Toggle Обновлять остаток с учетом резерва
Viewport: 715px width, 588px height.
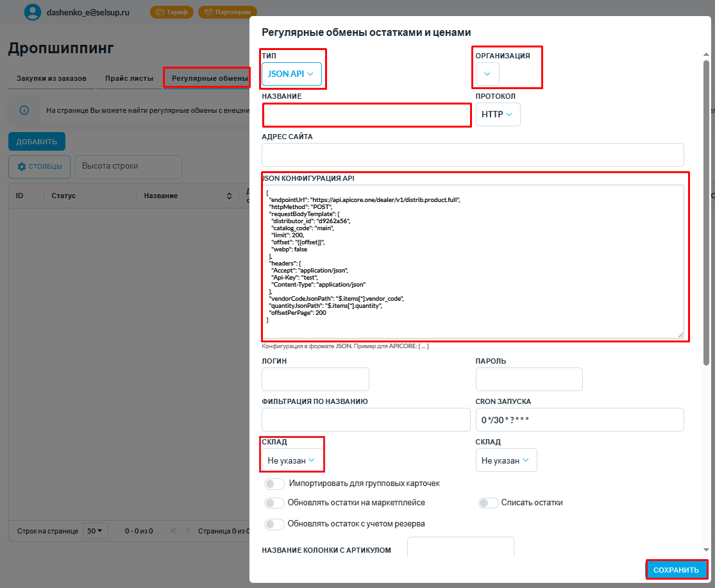(x=274, y=524)
